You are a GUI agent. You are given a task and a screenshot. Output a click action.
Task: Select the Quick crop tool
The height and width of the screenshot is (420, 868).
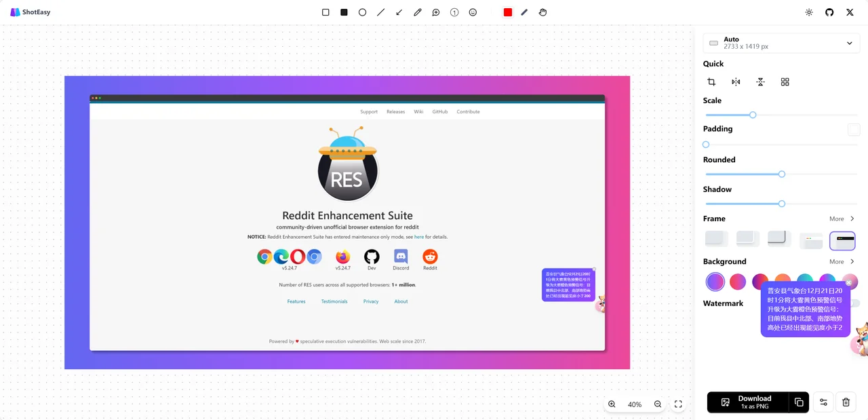pyautogui.click(x=711, y=81)
